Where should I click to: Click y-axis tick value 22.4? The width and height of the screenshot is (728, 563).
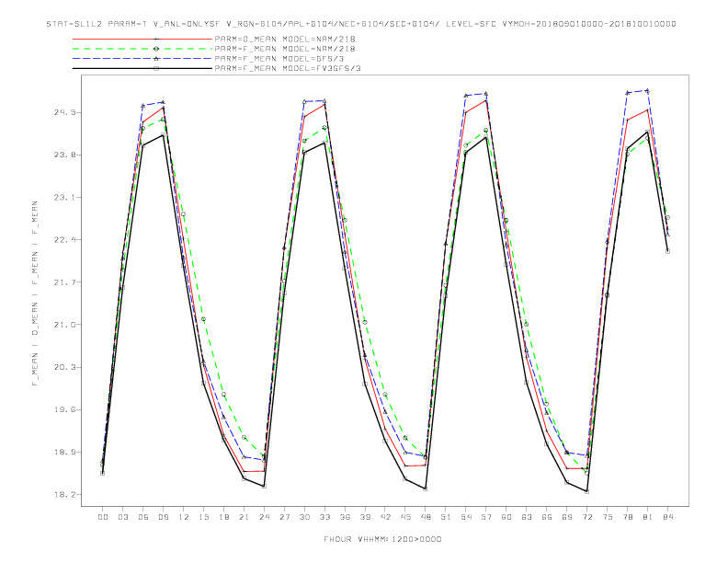[64, 240]
